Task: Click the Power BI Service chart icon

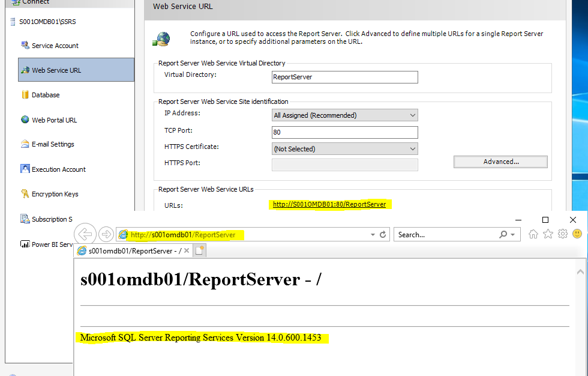Action: (25, 244)
